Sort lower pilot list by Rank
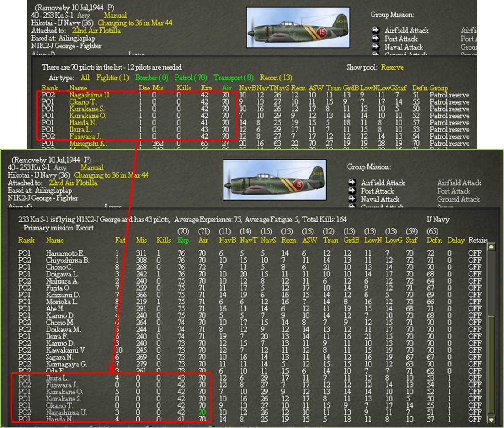 tap(26, 240)
